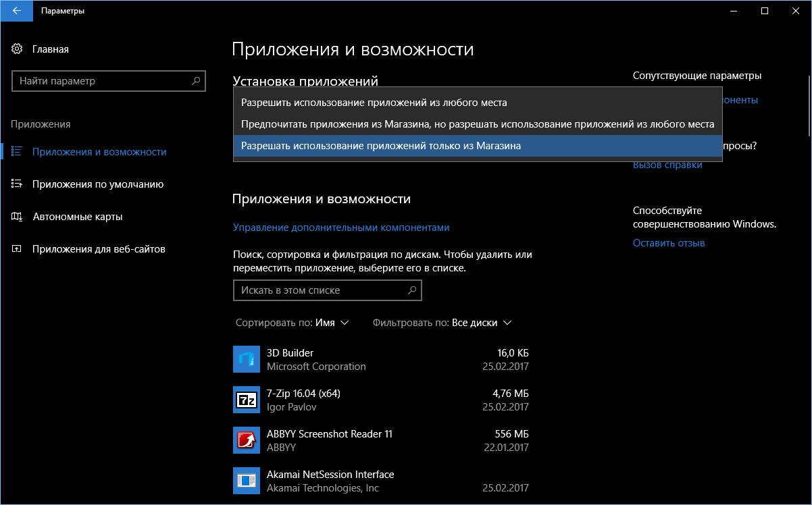Click the 3D Builder app icon
The image size is (812, 505).
[x=247, y=359]
